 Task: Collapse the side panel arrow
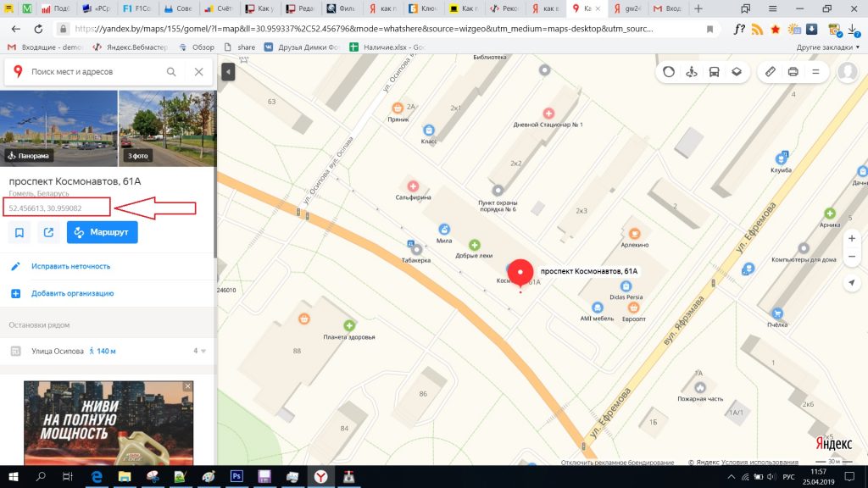tap(228, 72)
